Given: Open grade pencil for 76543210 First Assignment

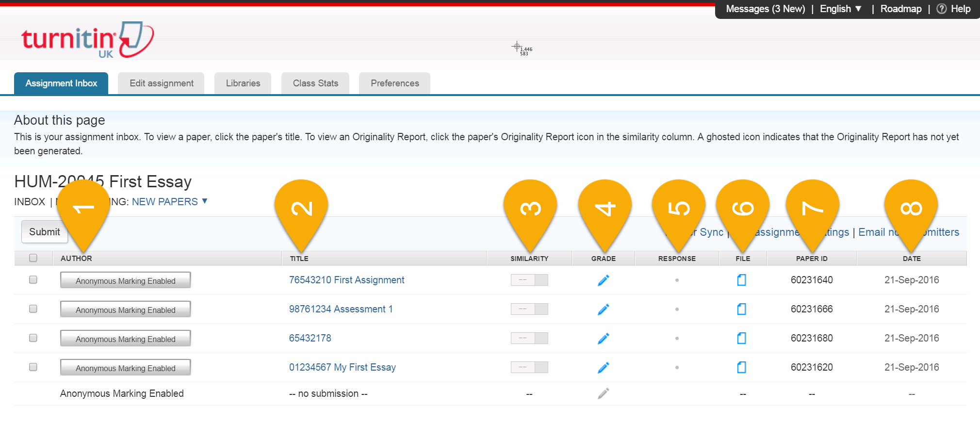Looking at the screenshot, I should 603,280.
